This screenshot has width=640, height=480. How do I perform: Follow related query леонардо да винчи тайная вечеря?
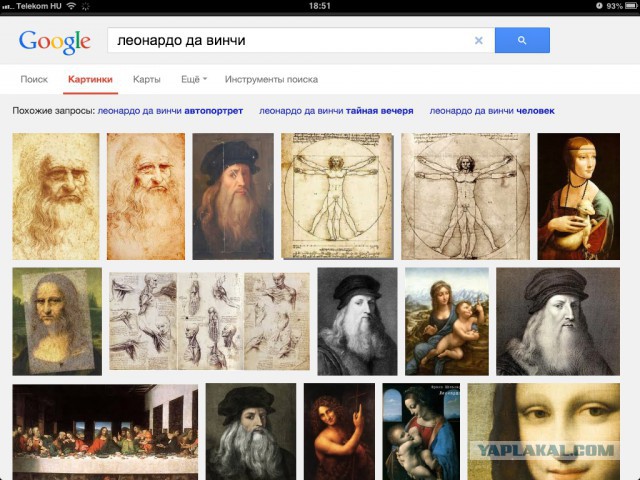click(x=336, y=111)
